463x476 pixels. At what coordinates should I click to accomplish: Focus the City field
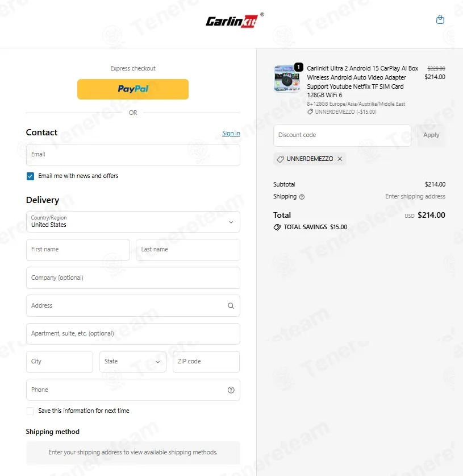point(60,362)
